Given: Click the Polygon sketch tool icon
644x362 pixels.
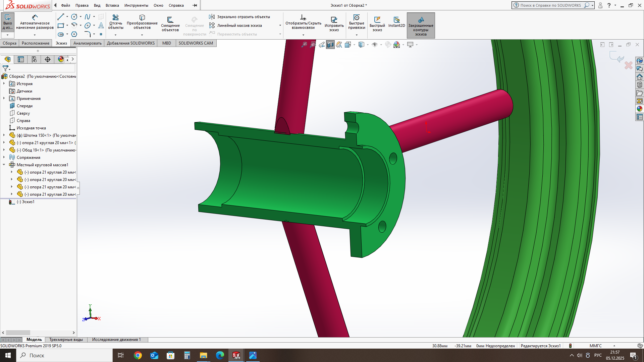Looking at the screenshot, I should pos(74,34).
